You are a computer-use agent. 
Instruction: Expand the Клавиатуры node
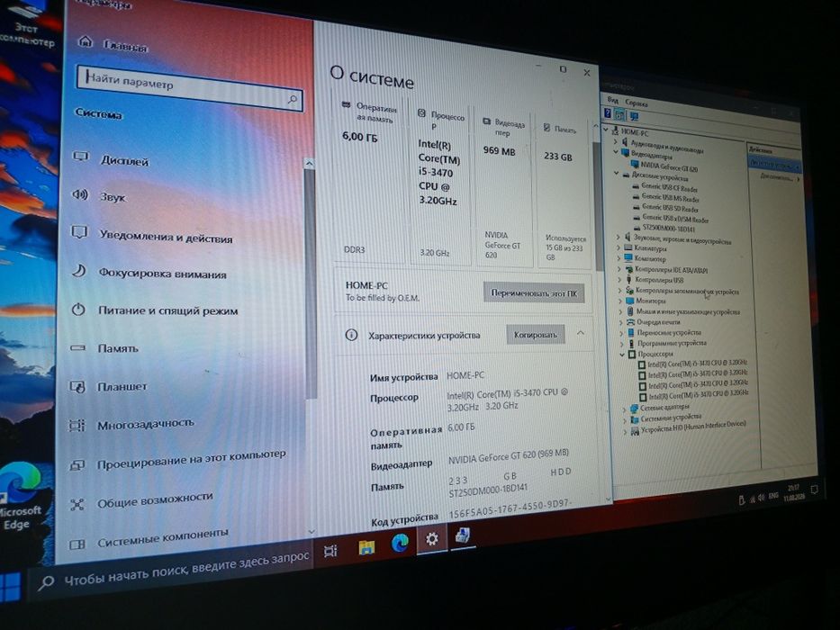click(619, 247)
